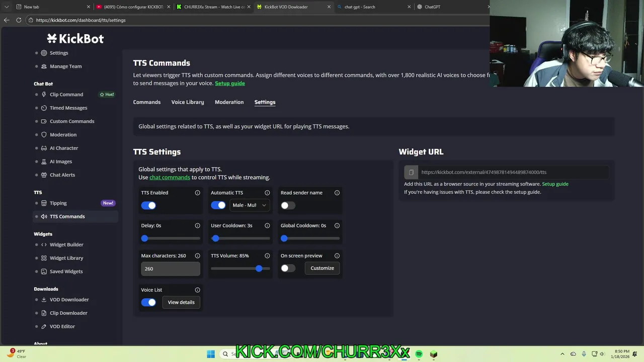644x362 pixels.
Task: Show info for Global Cooldown
Action: (337, 226)
